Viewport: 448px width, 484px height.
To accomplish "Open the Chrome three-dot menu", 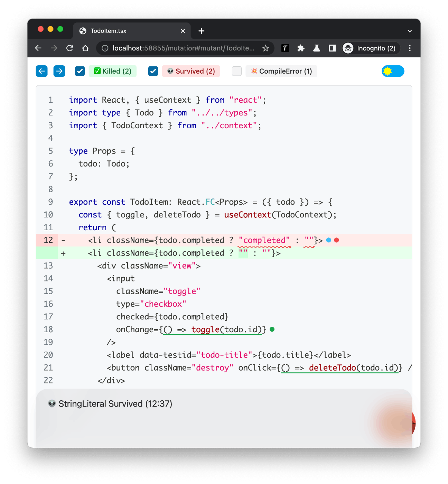I will pyautogui.click(x=410, y=48).
